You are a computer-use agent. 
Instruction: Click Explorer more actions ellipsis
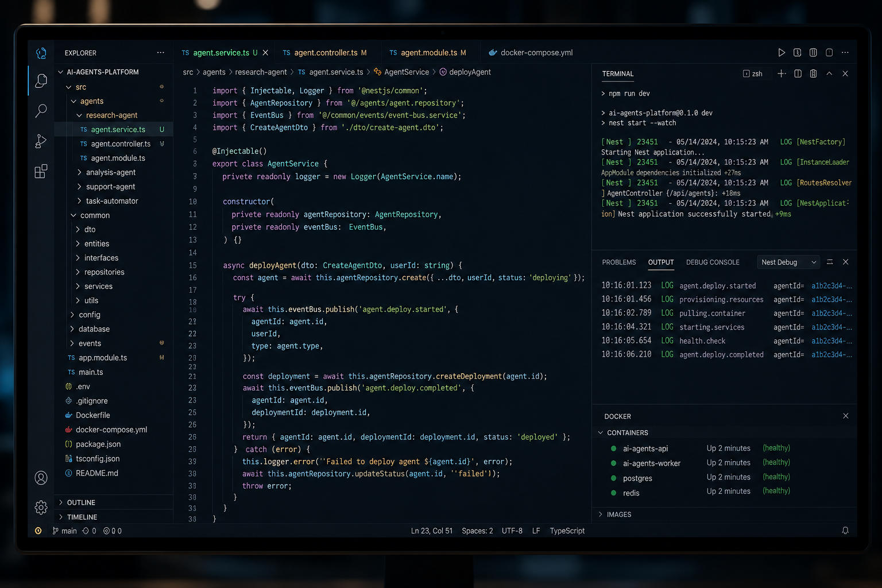coord(160,53)
